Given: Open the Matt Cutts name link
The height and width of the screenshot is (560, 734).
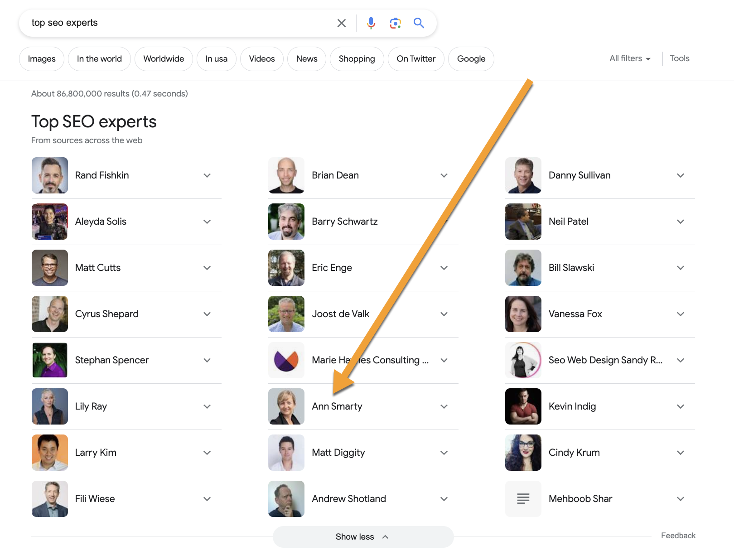Looking at the screenshot, I should [98, 268].
